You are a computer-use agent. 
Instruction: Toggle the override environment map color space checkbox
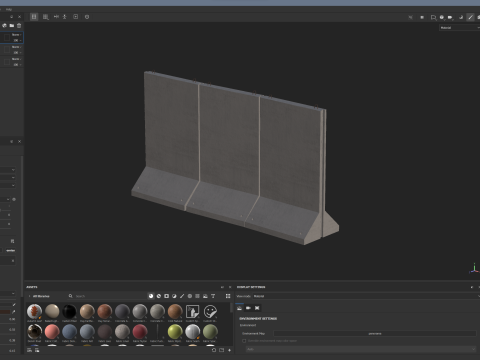pyautogui.click(x=244, y=341)
